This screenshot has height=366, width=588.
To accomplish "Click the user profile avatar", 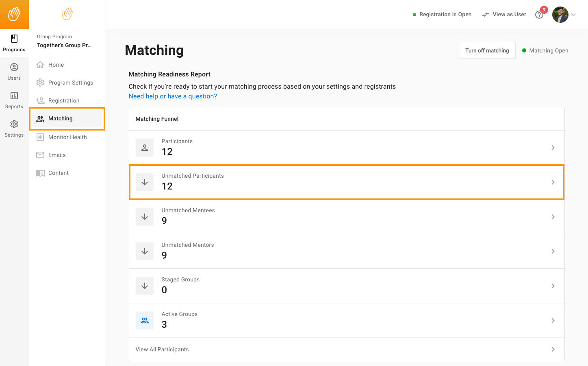I will pos(560,15).
